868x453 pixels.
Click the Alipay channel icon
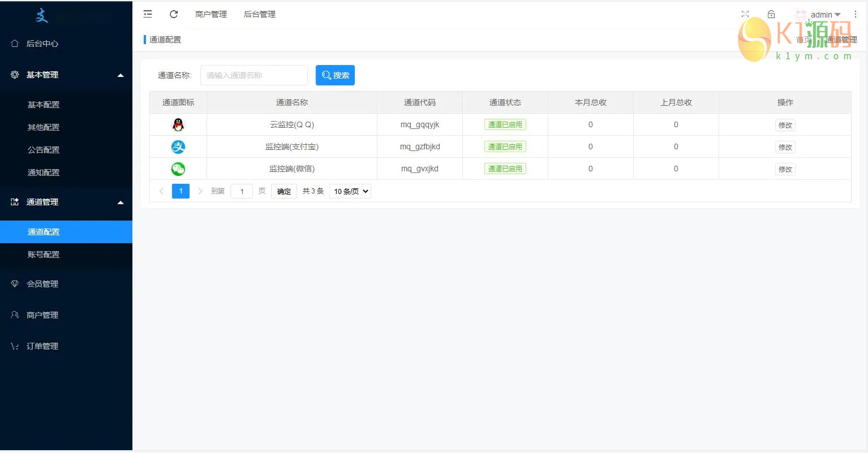click(178, 146)
